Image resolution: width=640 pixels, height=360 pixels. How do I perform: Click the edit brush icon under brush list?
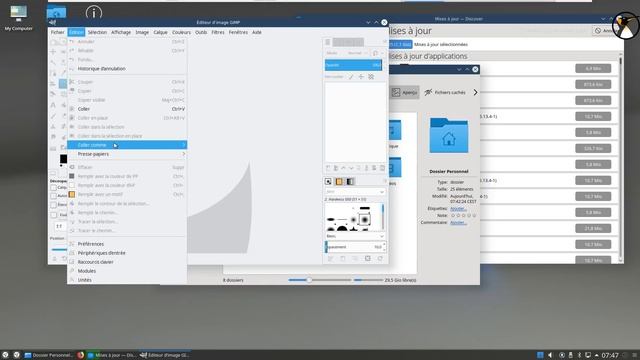point(330,258)
